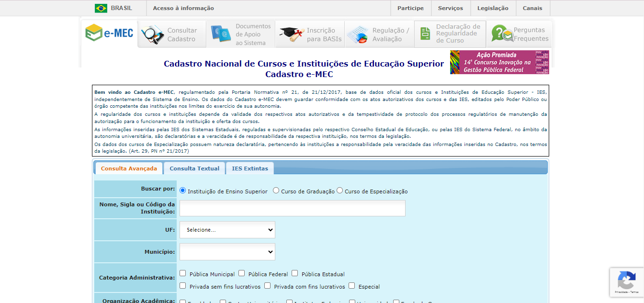Click the e-MEC logo
Image resolution: width=644 pixels, height=303 pixels.
pos(110,34)
